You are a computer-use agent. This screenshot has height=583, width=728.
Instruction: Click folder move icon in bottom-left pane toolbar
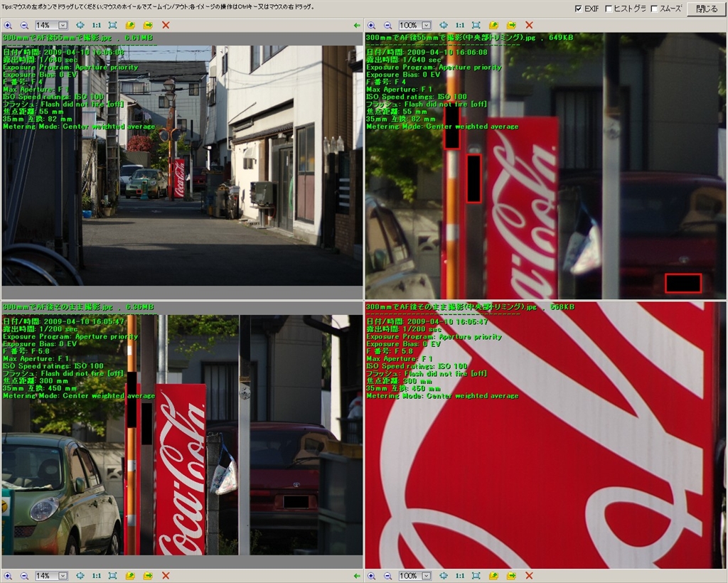[x=148, y=575]
